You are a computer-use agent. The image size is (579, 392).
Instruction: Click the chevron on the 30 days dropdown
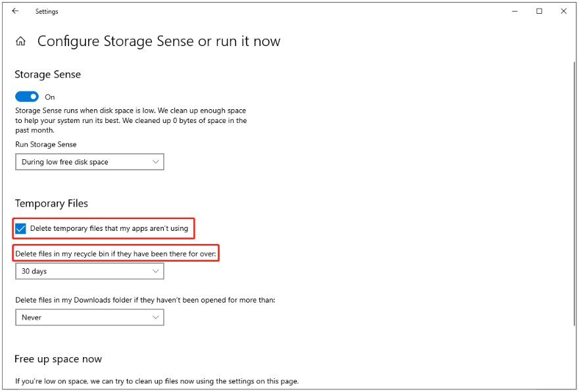point(157,271)
